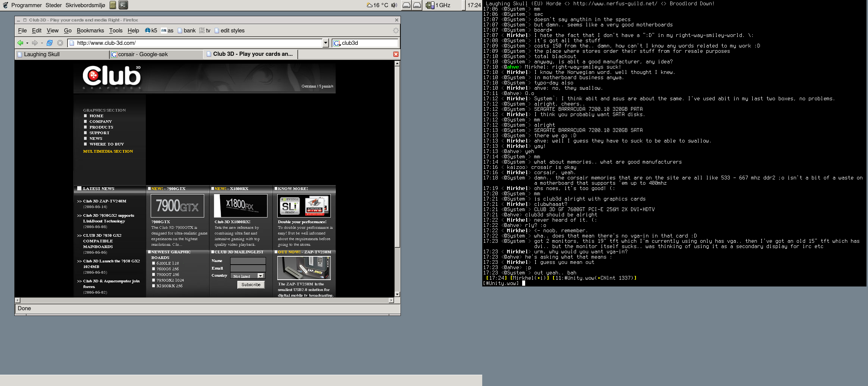Reload the page with the refresh icon
This screenshot has height=386, width=868.
click(x=49, y=43)
